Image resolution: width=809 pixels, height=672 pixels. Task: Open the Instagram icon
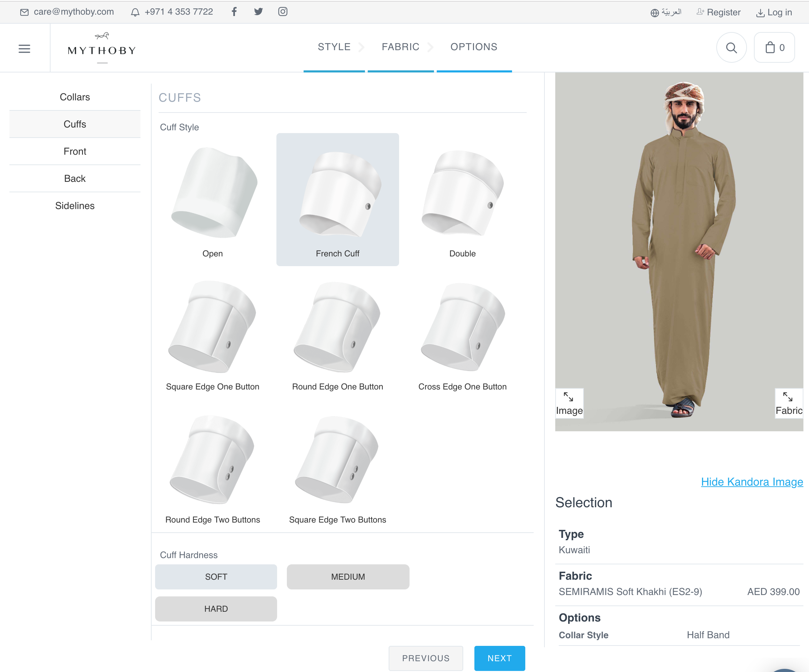(x=283, y=11)
